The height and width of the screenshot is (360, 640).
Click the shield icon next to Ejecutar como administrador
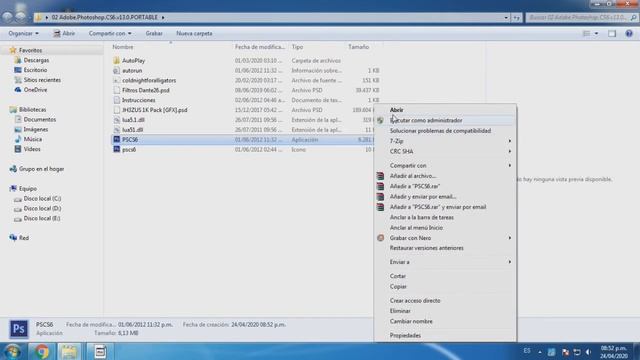coord(380,120)
